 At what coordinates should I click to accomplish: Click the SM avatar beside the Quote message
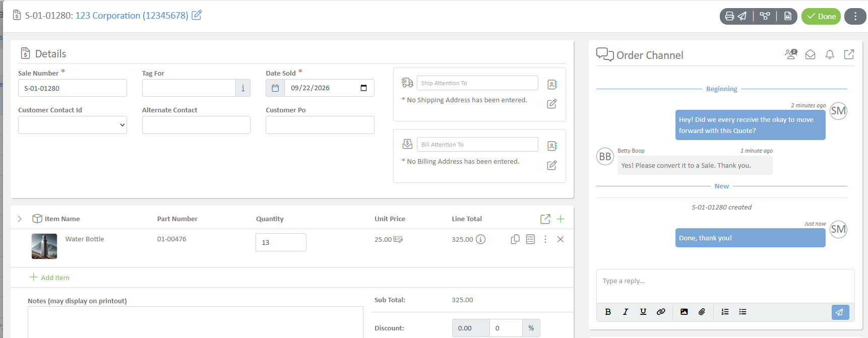click(x=838, y=111)
